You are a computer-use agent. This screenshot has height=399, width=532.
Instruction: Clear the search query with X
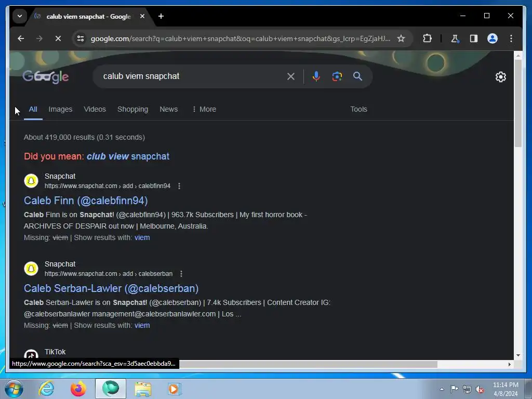[291, 76]
